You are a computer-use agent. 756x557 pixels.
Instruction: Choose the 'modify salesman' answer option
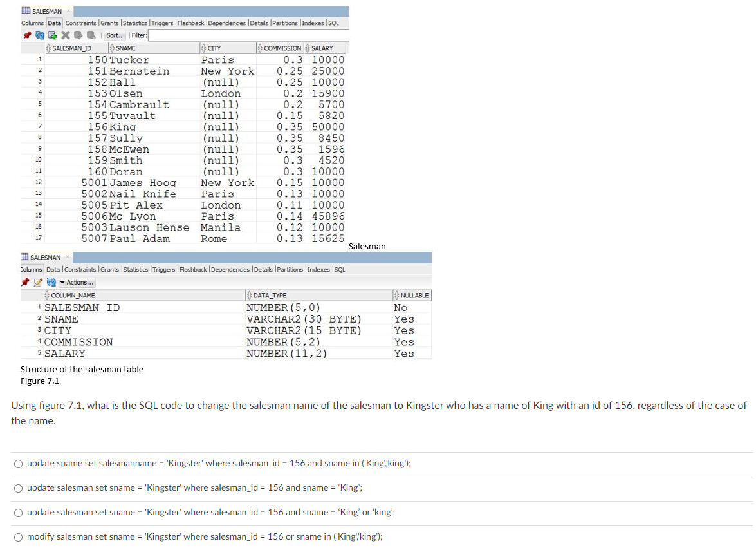pos(19,536)
